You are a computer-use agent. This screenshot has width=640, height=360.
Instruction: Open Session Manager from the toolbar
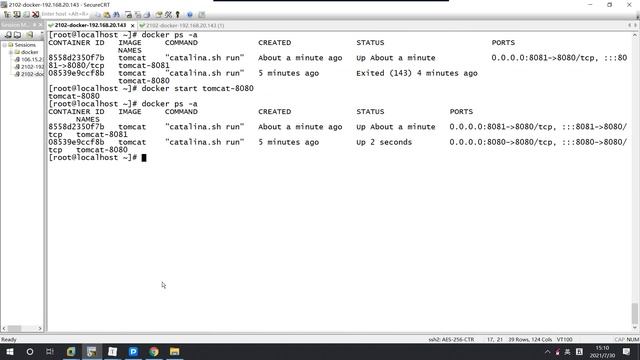[7, 14]
